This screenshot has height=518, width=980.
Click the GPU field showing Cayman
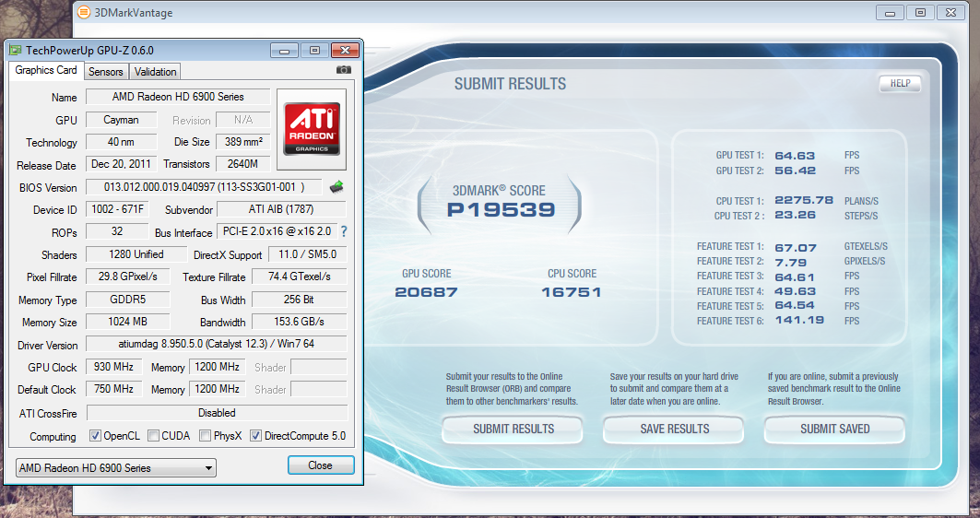click(122, 120)
